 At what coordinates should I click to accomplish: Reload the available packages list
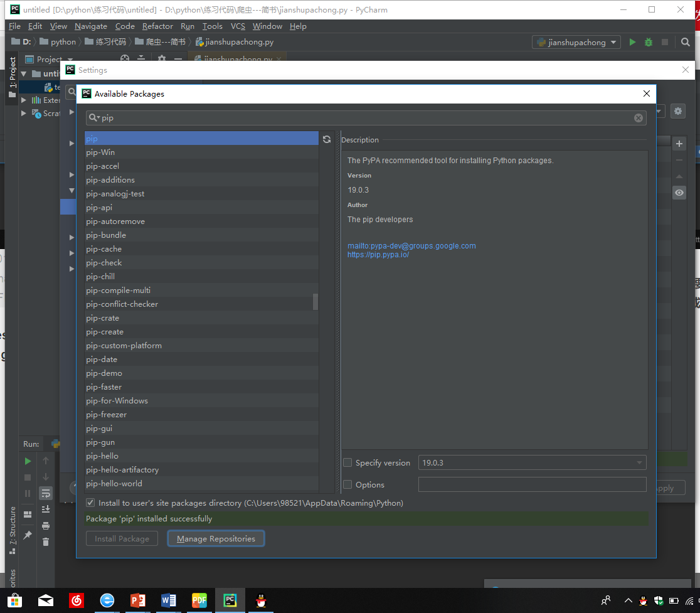pos(327,139)
